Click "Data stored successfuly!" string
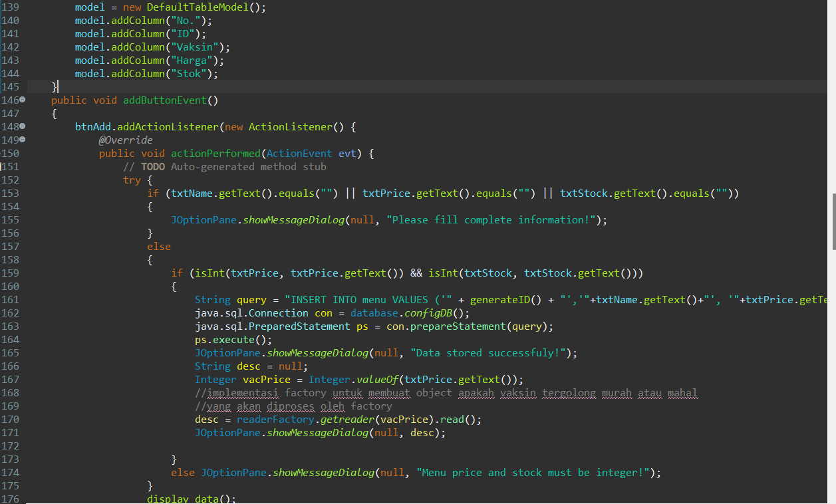The width and height of the screenshot is (836, 504). [488, 353]
